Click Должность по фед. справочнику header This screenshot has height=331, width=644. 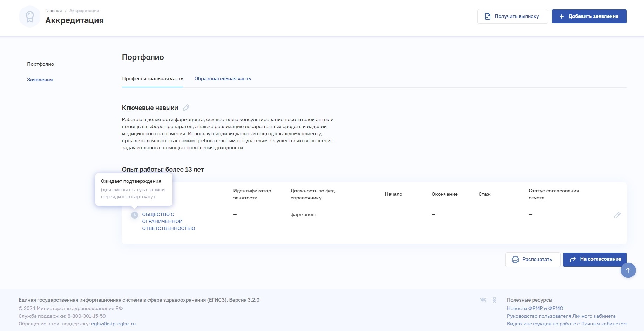313,194
